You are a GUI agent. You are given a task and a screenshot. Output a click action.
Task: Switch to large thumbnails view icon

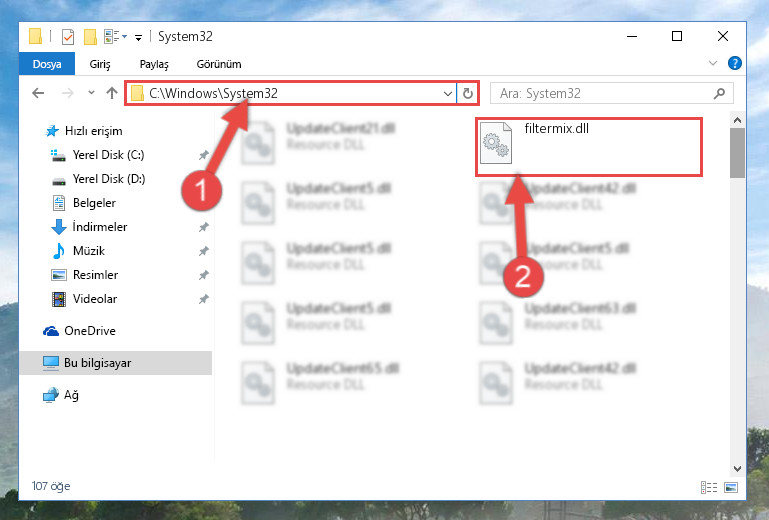731,487
